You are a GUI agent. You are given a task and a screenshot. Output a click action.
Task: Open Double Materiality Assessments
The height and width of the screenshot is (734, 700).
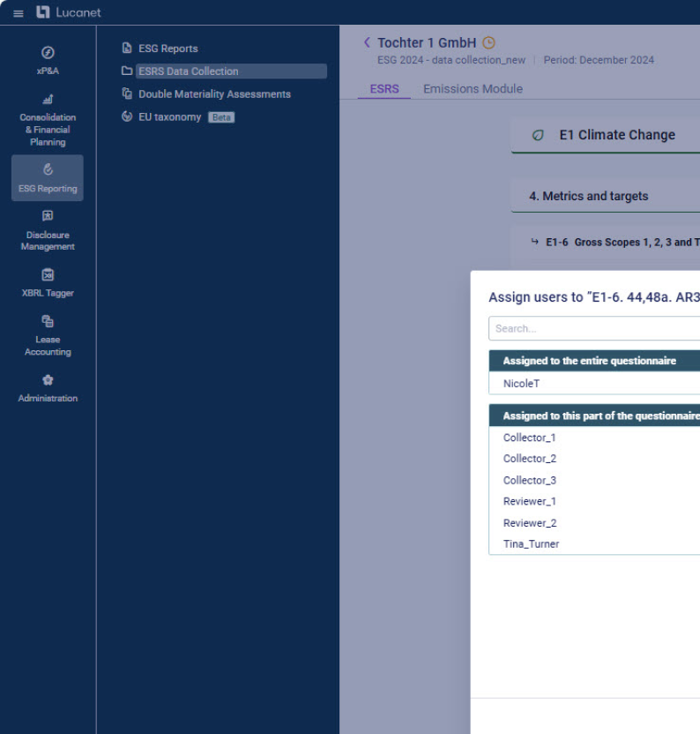(x=213, y=94)
